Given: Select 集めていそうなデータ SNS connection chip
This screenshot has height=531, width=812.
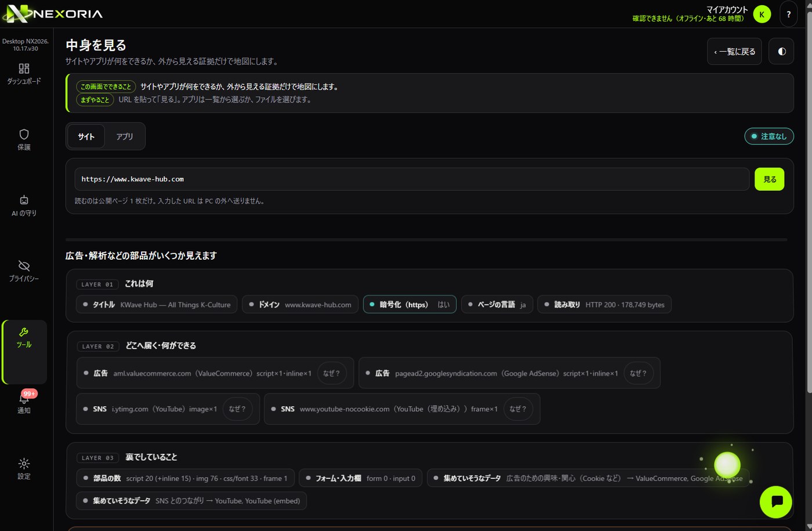Looking at the screenshot, I should coord(191,501).
